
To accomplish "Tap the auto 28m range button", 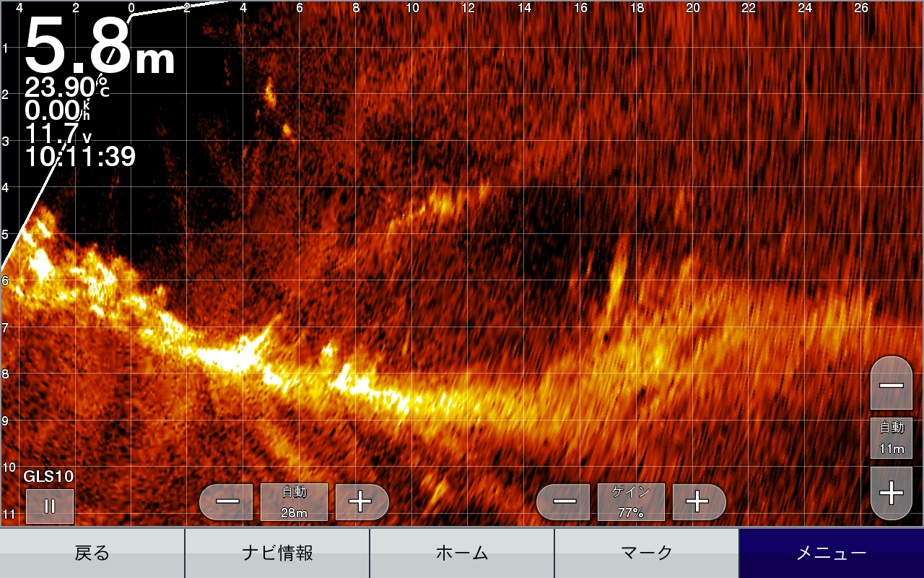I will [295, 501].
